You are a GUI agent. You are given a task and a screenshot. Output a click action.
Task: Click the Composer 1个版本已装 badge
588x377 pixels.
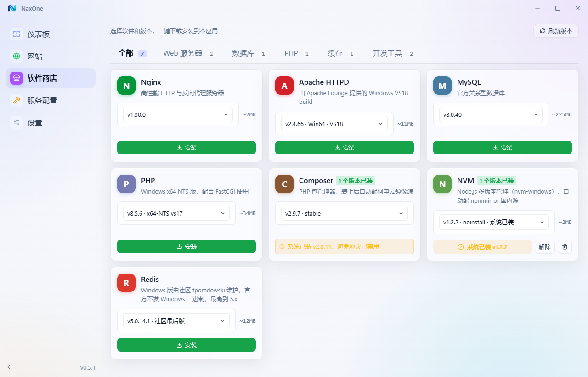point(356,181)
